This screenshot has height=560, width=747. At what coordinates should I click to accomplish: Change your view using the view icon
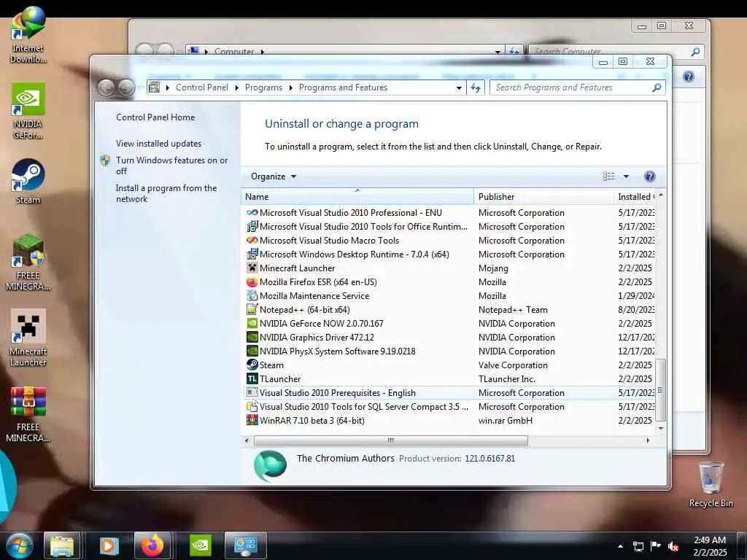(609, 176)
